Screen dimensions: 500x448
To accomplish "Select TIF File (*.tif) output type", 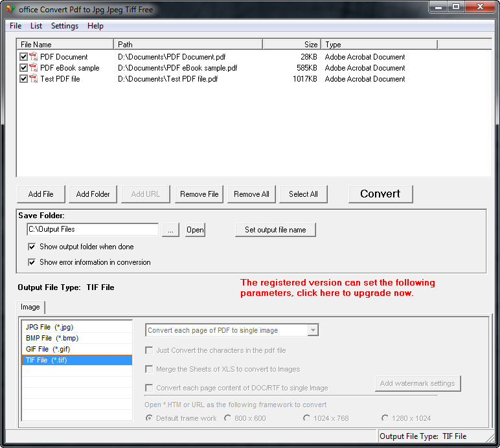I will pyautogui.click(x=77, y=360).
